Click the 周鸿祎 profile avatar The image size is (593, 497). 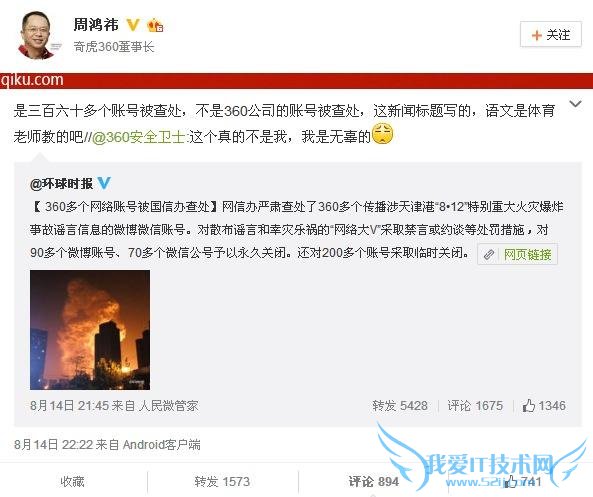tap(37, 35)
